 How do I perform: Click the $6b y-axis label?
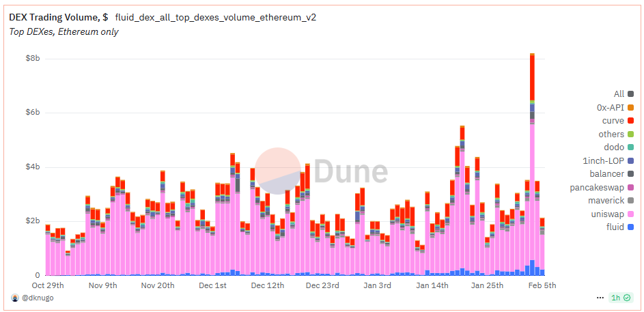31,113
